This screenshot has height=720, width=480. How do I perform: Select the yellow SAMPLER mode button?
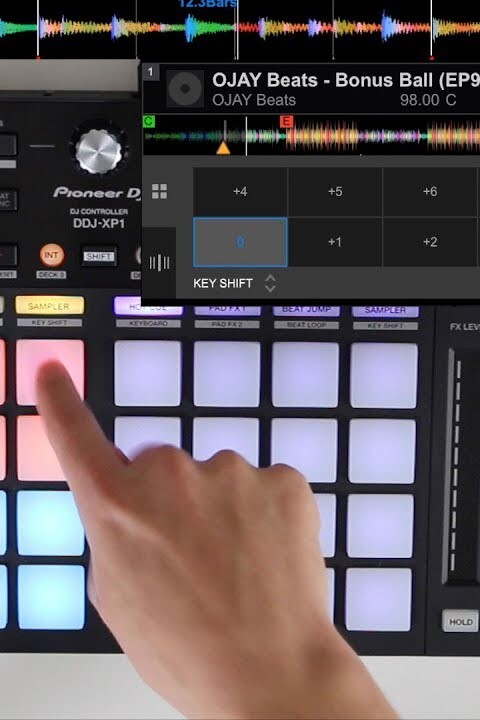49,306
